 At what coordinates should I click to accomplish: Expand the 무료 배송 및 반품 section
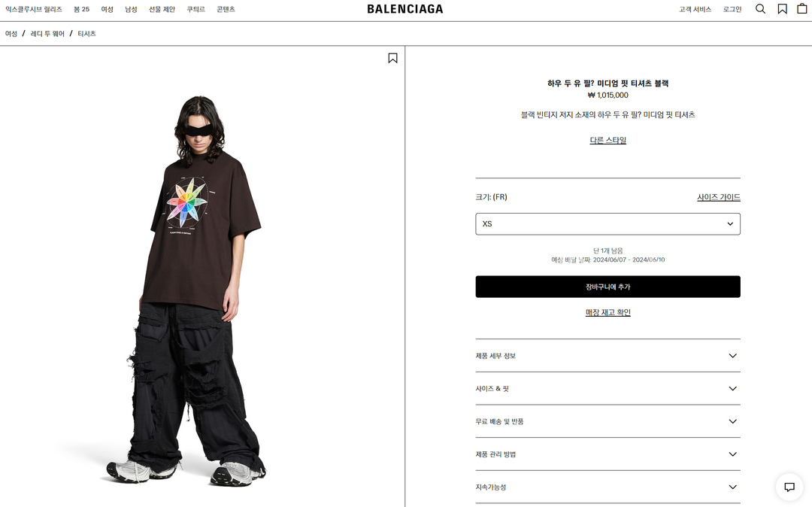click(608, 421)
